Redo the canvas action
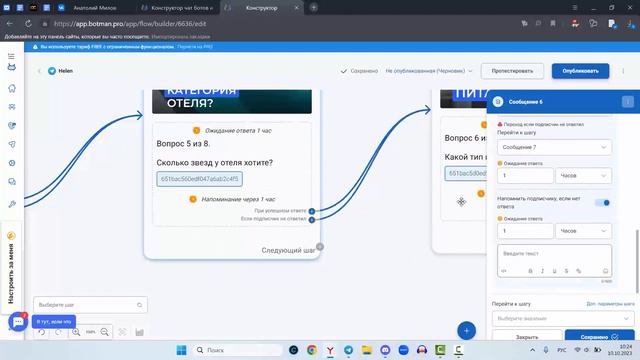Screen dimensions: 640x360 click(58, 332)
